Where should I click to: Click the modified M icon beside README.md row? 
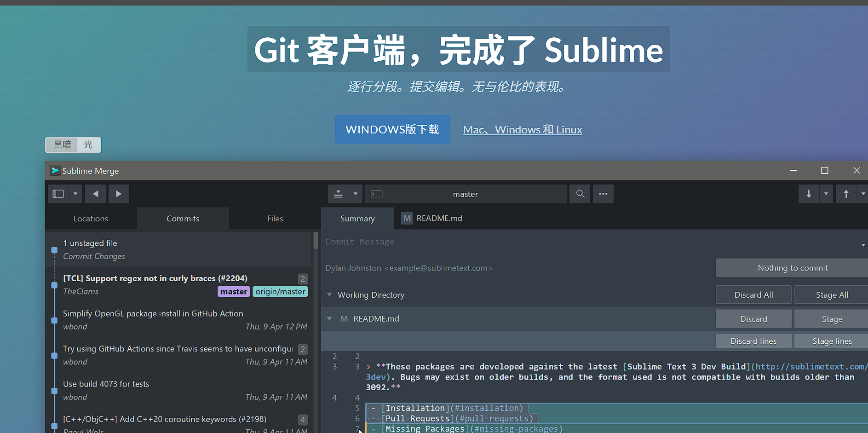(x=344, y=318)
